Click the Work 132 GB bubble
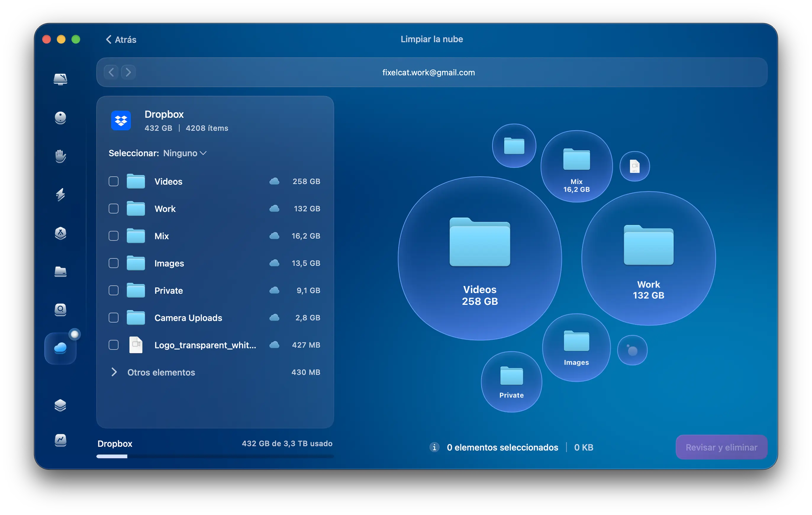 [x=648, y=259]
